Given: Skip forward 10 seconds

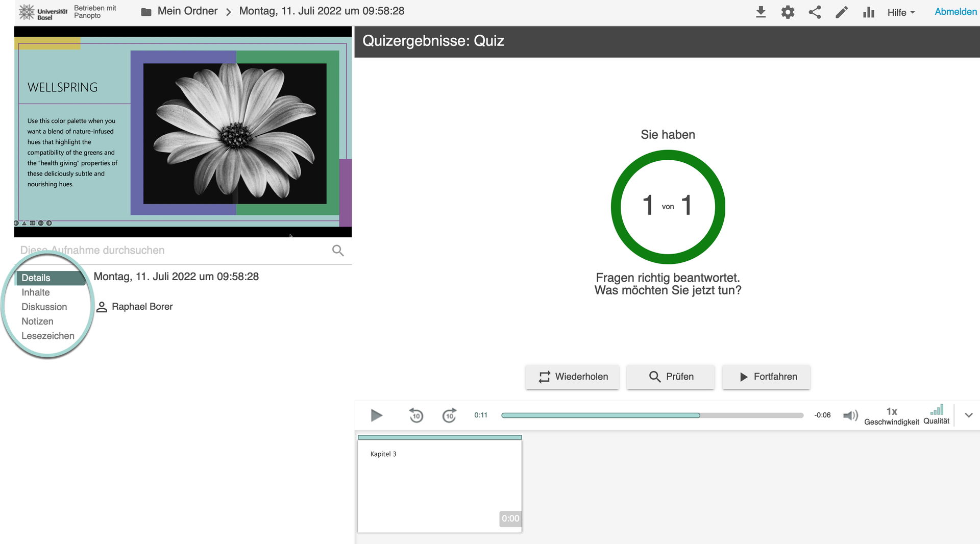Looking at the screenshot, I should pos(449,415).
